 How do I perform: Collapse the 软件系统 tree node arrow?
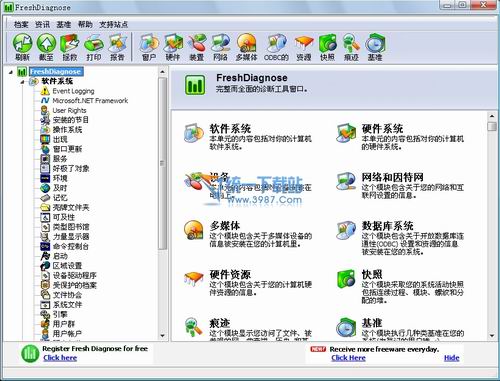click(22, 81)
